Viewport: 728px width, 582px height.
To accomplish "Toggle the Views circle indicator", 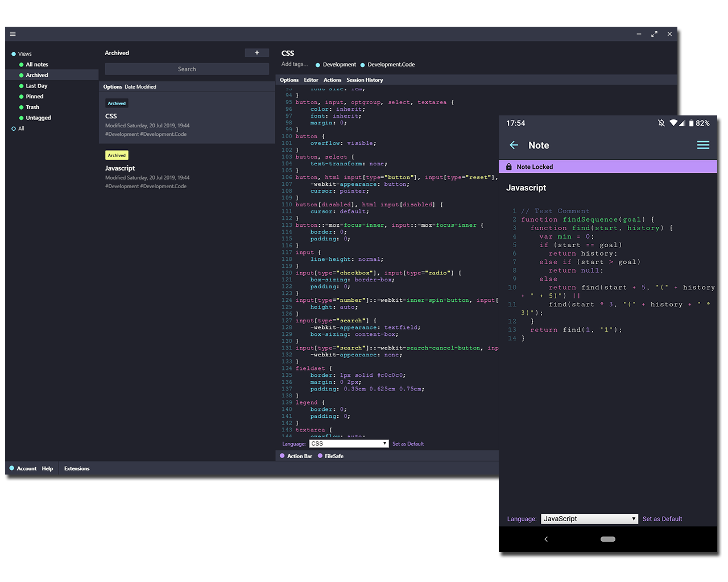I will click(14, 54).
